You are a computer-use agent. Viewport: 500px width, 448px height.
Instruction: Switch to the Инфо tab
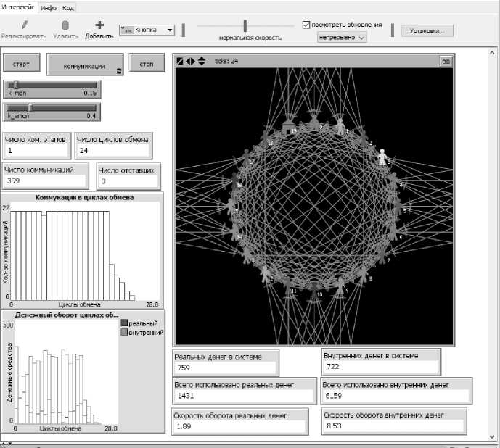(49, 8)
